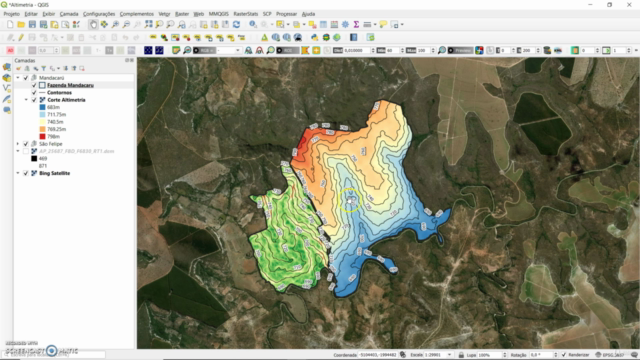Expand the São Felipe group
Screen dimensions: 640x360
click(18, 144)
